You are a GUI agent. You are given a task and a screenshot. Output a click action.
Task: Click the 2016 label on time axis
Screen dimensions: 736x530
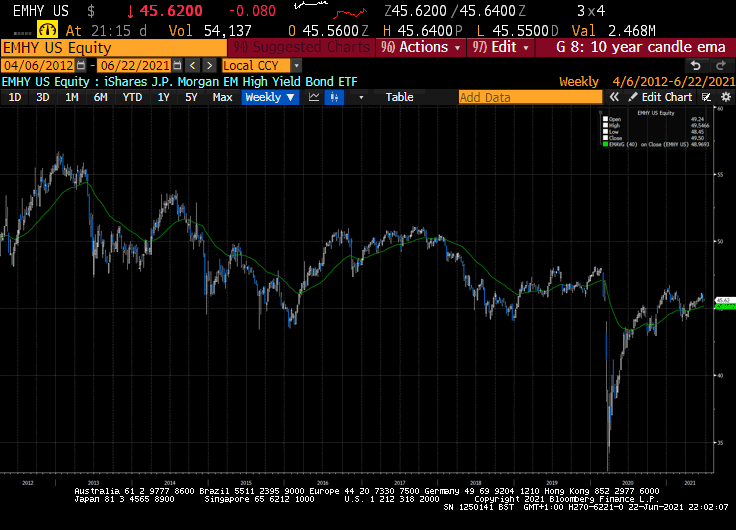click(322, 483)
